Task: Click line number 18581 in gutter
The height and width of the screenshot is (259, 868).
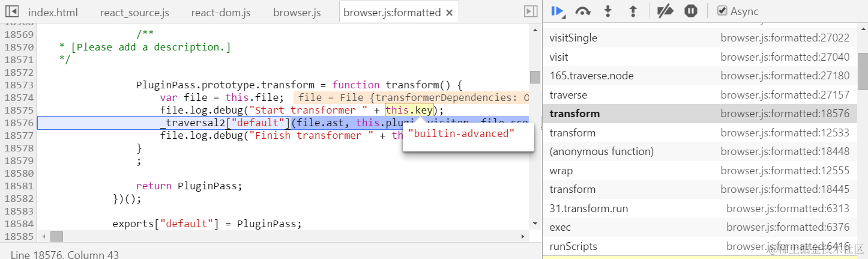Action: (x=19, y=186)
